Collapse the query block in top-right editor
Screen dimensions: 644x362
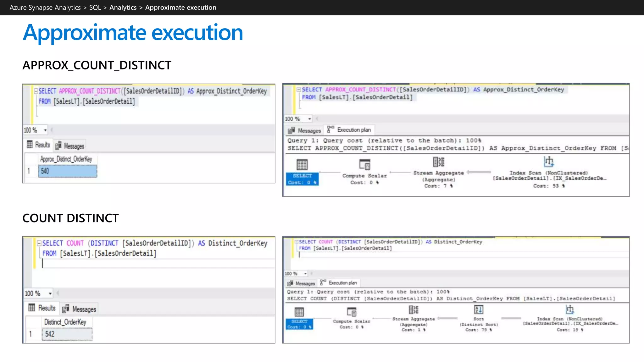click(x=299, y=90)
